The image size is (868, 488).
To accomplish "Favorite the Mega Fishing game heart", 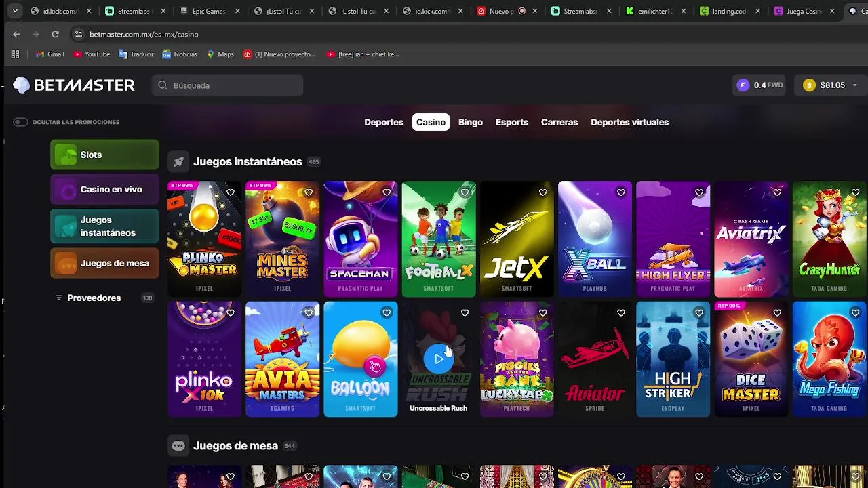I will coord(855,312).
